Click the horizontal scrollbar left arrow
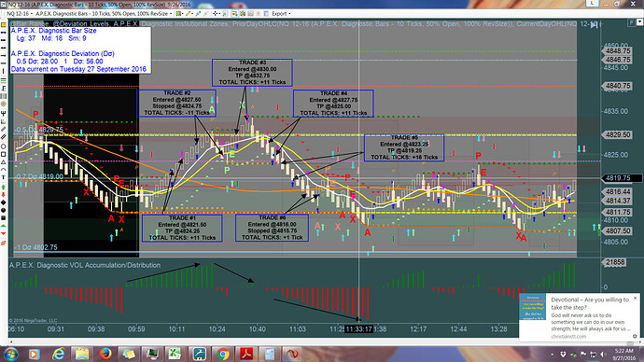The image size is (644, 362). [x=11, y=341]
